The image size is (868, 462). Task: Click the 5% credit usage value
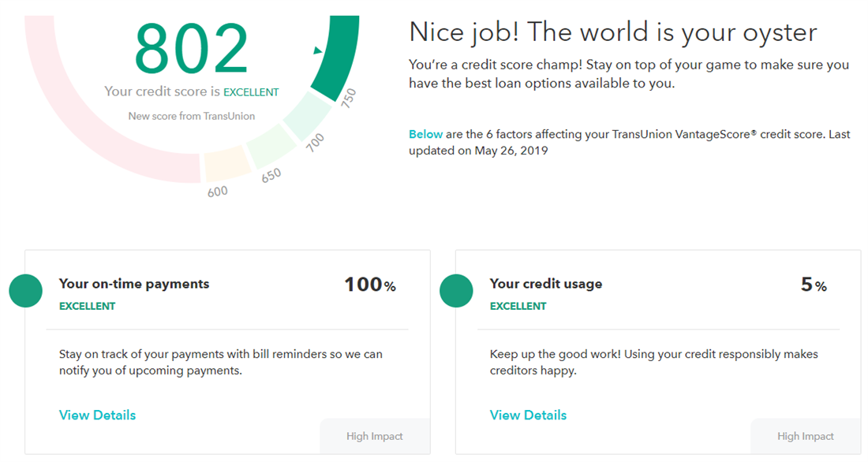click(812, 284)
